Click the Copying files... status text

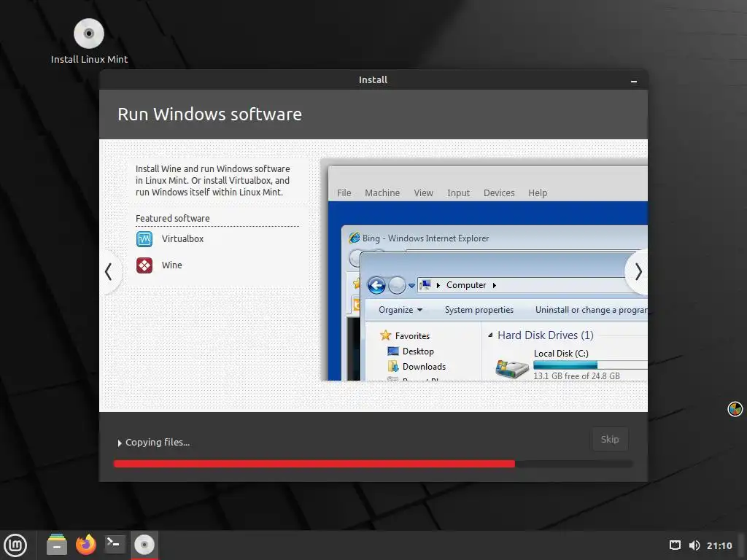[x=158, y=443]
